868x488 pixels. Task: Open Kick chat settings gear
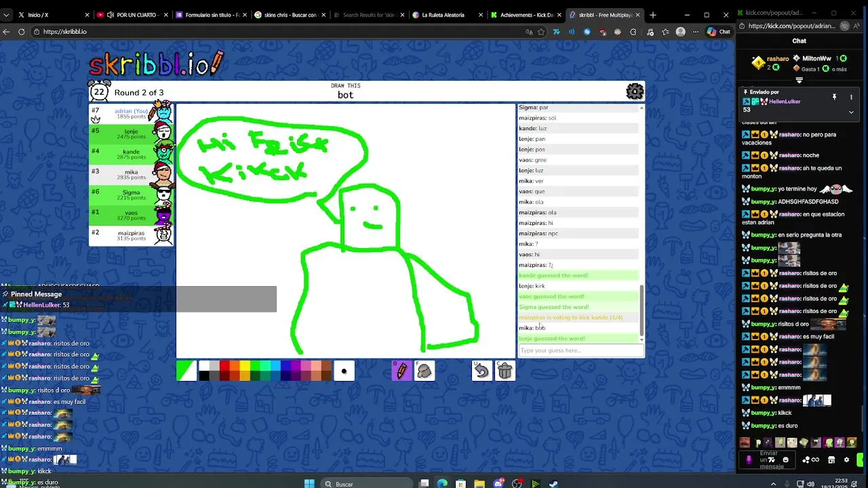[846, 460]
